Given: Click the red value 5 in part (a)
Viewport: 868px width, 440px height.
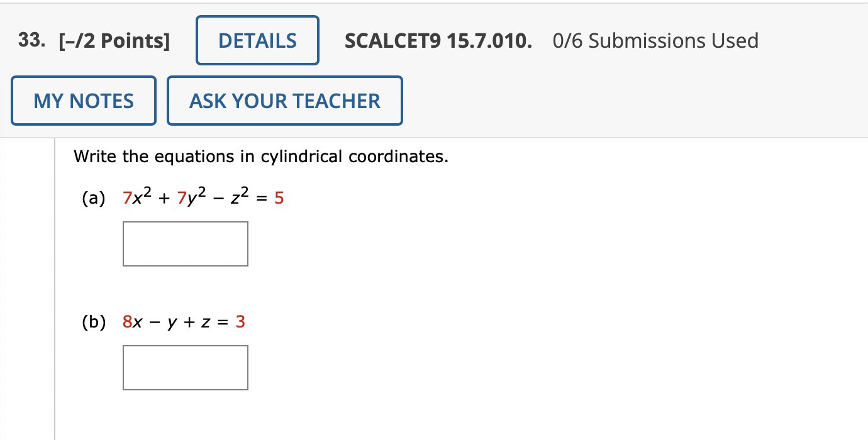Looking at the screenshot, I should (279, 197).
